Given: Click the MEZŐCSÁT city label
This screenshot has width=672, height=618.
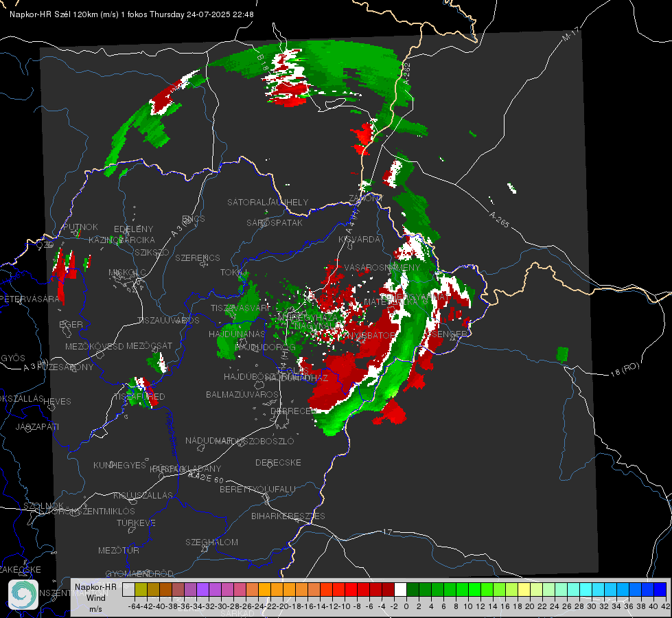Looking at the screenshot, I should tap(150, 345).
